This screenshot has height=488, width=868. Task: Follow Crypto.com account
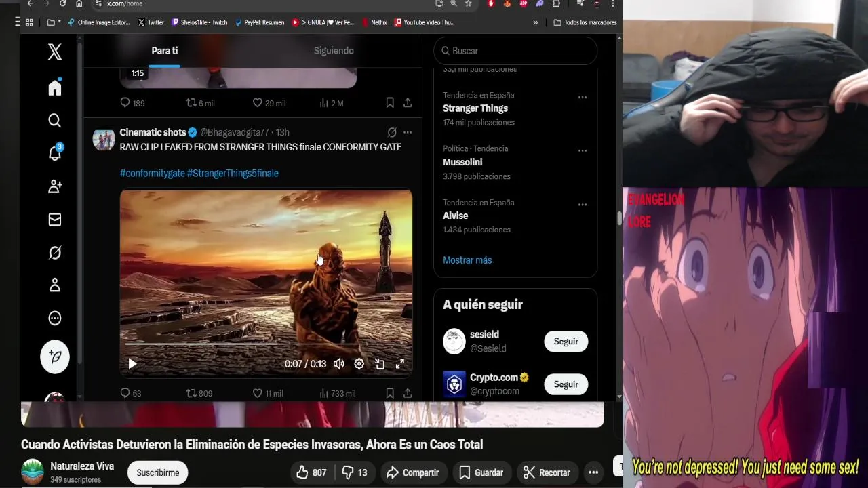[566, 384]
